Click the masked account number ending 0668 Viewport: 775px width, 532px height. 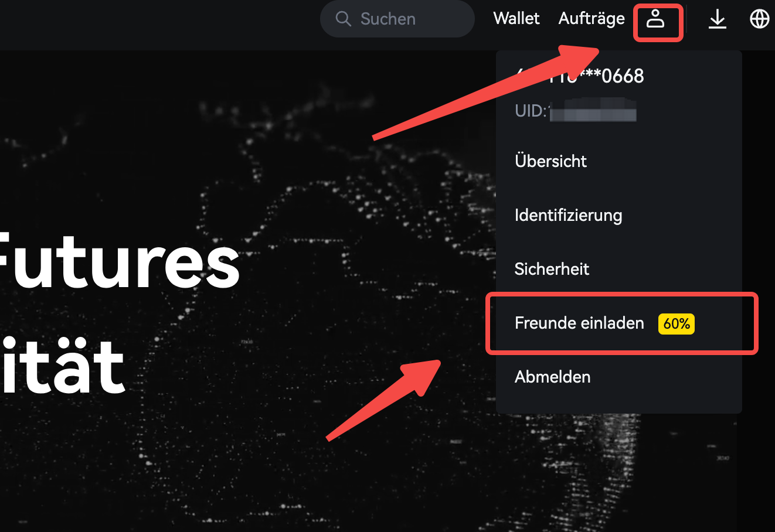[610, 76]
